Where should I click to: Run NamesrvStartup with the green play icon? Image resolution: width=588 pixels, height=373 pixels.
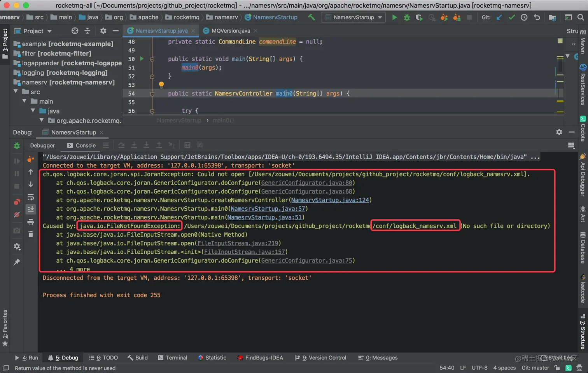coord(394,17)
